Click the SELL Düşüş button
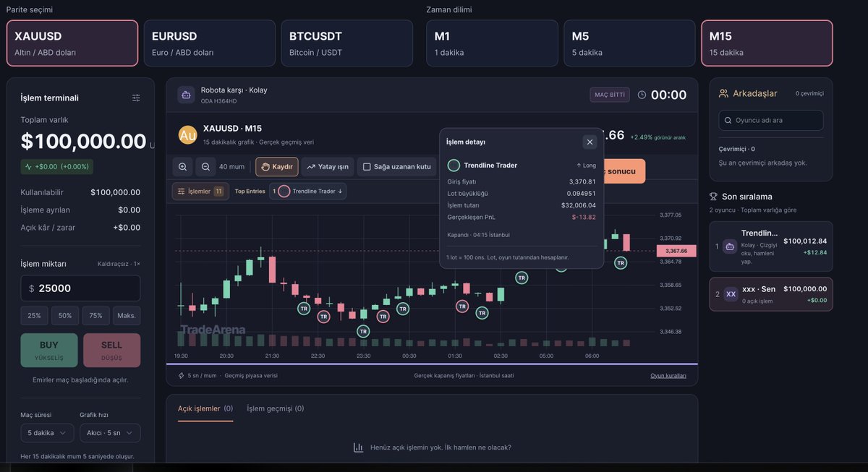 point(112,350)
